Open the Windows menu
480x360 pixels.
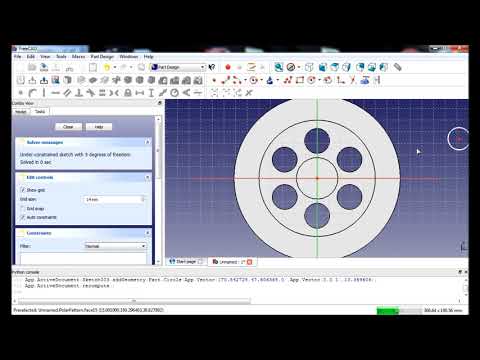129,57
